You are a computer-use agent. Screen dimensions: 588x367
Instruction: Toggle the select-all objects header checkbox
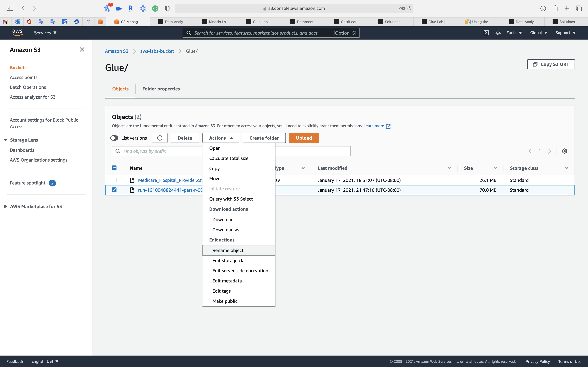click(x=114, y=168)
